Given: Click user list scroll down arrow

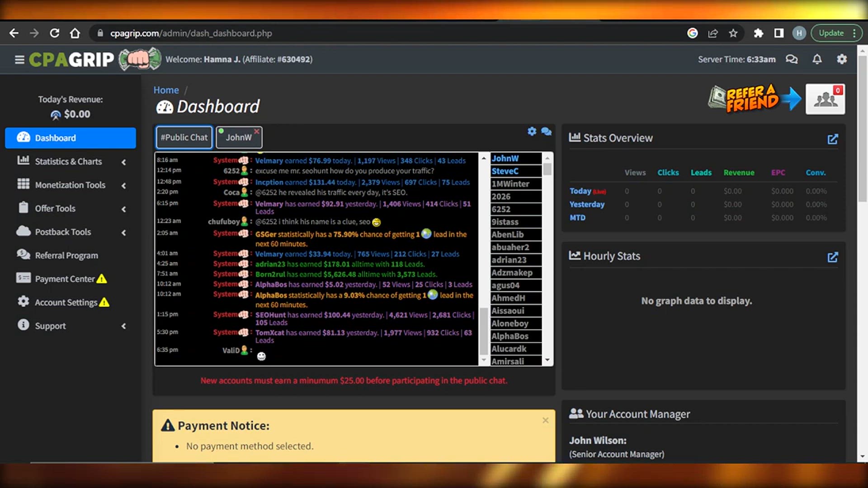Looking at the screenshot, I should [547, 360].
